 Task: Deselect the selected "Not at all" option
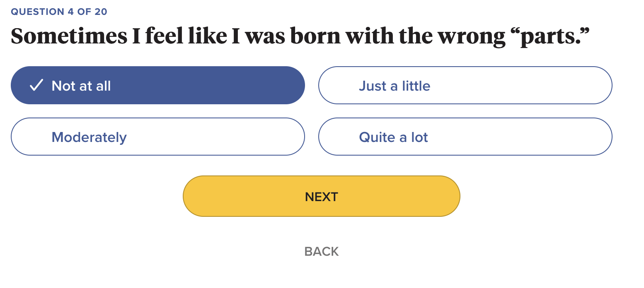(157, 85)
